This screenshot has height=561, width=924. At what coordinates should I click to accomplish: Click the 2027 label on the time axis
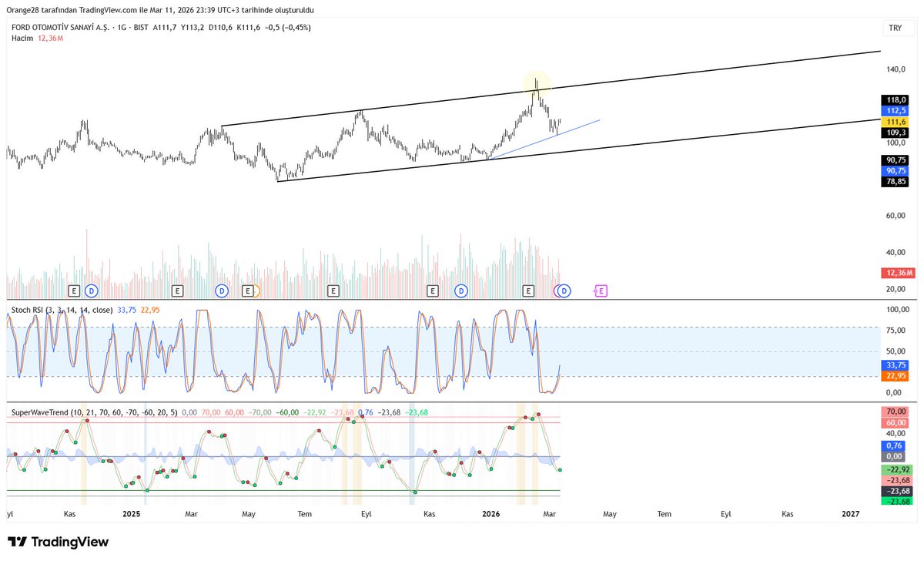(852, 513)
